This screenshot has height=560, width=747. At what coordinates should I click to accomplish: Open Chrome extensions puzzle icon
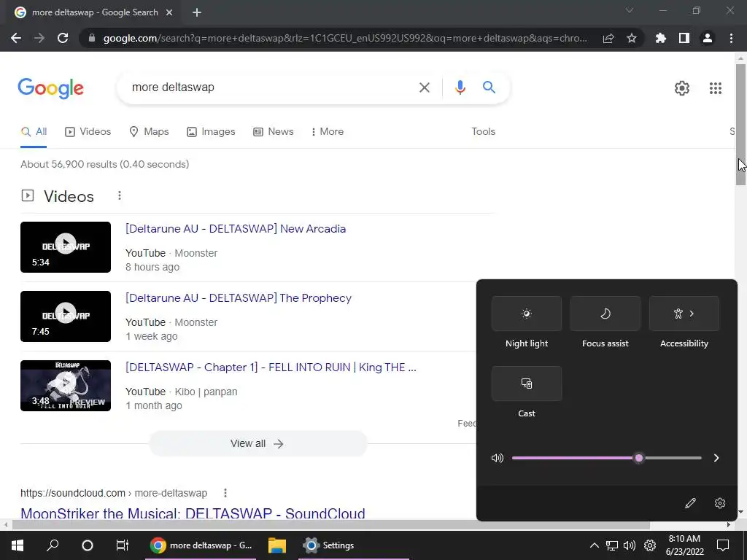661,38
